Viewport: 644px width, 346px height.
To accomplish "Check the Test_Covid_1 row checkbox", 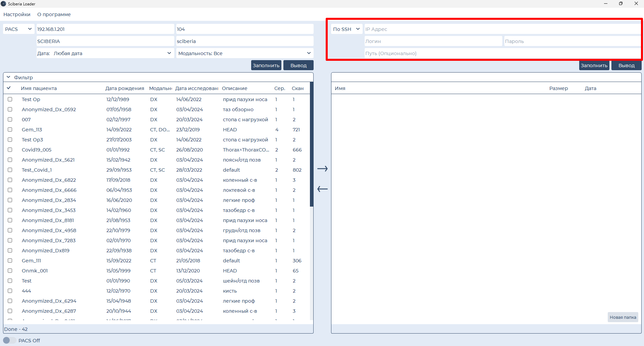I will [10, 170].
